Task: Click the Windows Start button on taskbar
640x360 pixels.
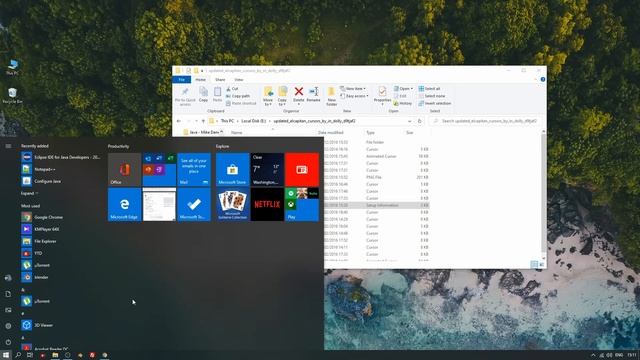Action: pos(6,355)
